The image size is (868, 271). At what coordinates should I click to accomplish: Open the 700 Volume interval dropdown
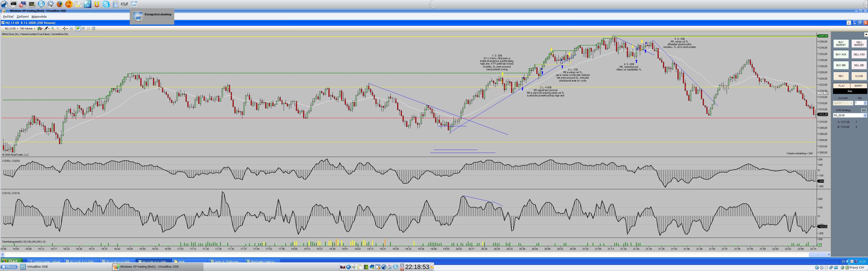coord(27,29)
